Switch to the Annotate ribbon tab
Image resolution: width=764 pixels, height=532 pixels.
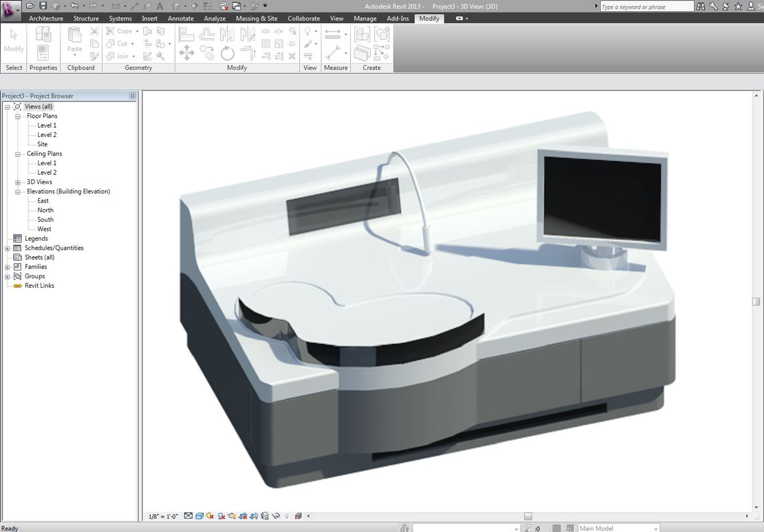pyautogui.click(x=181, y=19)
